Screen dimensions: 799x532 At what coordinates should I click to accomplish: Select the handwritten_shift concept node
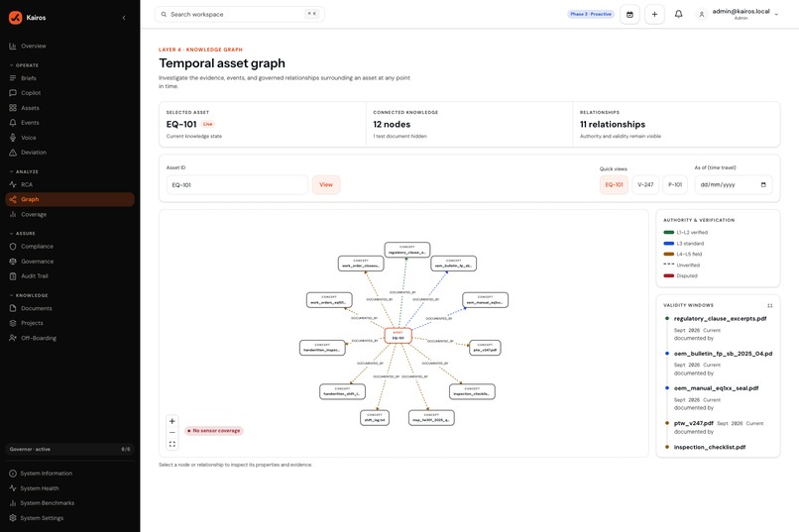coord(342,391)
